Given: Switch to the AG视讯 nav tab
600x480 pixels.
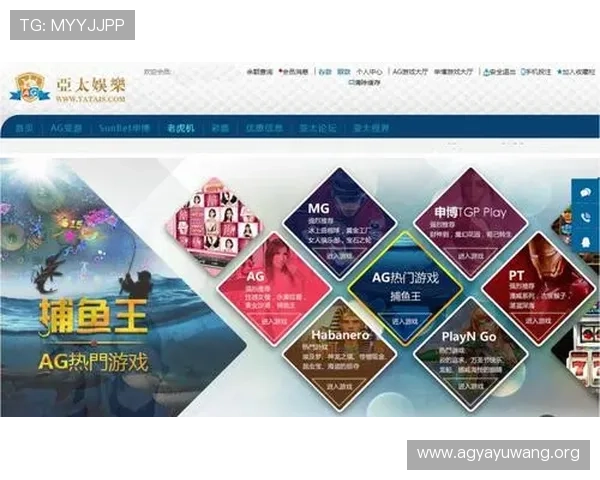Looking at the screenshot, I should (x=66, y=128).
